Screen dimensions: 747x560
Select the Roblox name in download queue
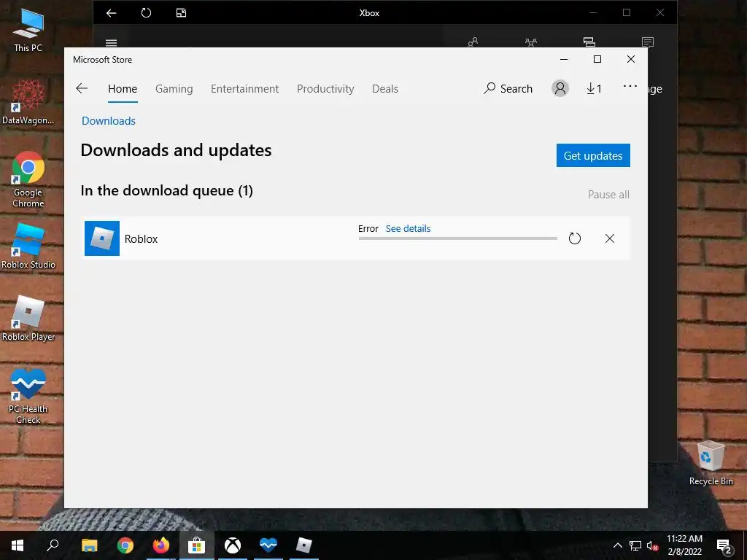point(141,239)
